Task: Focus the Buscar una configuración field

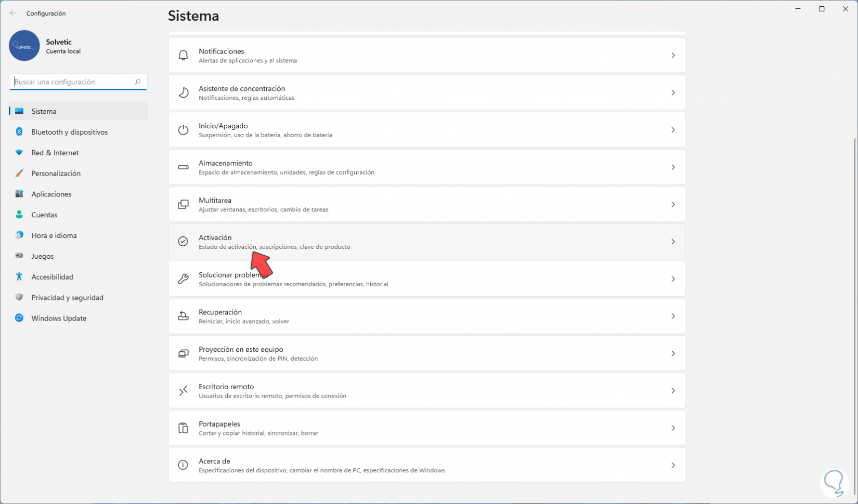Action: pos(72,82)
